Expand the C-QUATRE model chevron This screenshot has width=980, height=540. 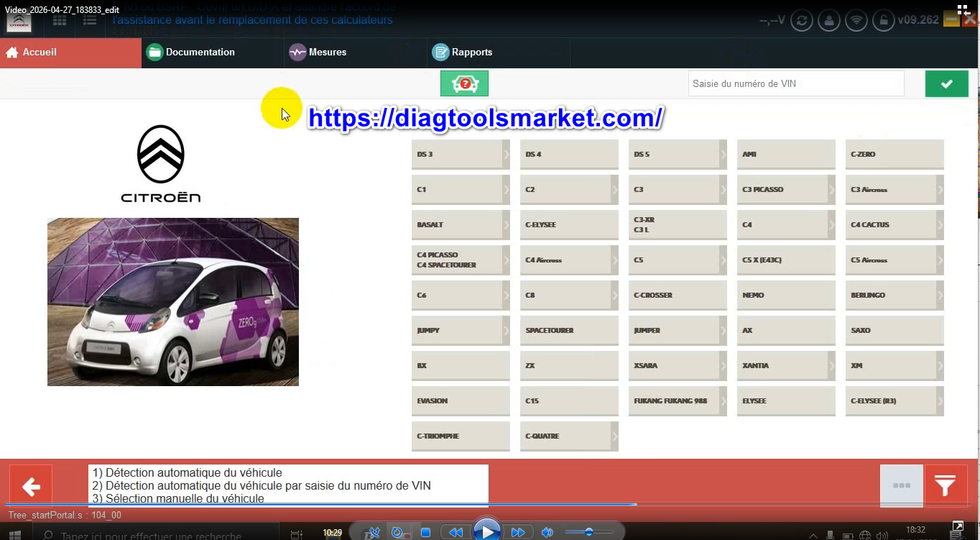(614, 436)
